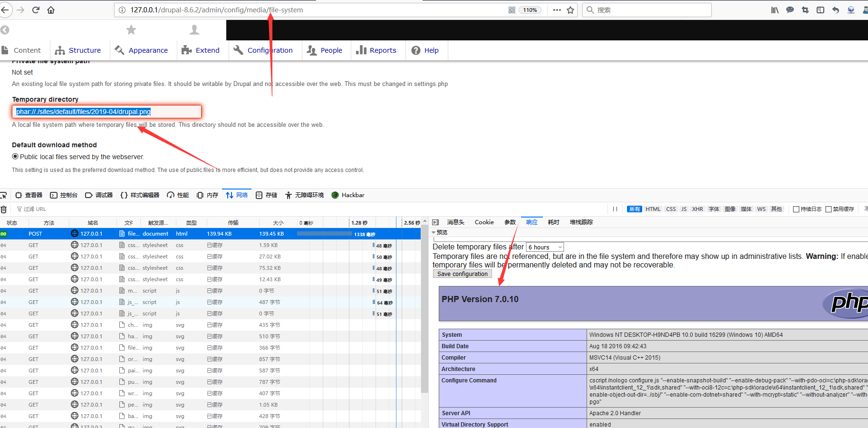Reload the page with the refresh icon
The image size is (868, 428).
coord(36,10)
